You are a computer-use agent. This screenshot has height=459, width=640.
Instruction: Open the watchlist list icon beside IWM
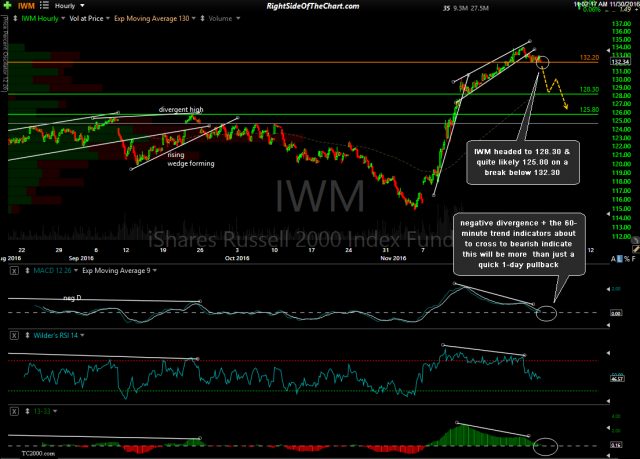(x=44, y=6)
